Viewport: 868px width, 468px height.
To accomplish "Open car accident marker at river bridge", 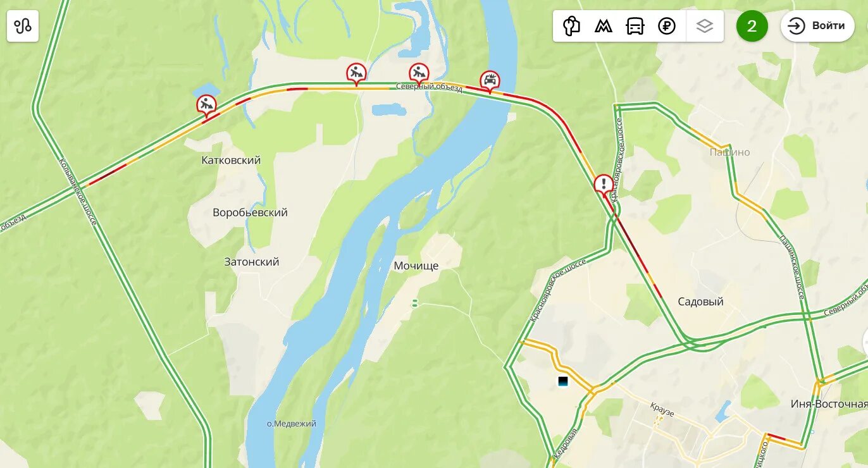I will click(490, 81).
